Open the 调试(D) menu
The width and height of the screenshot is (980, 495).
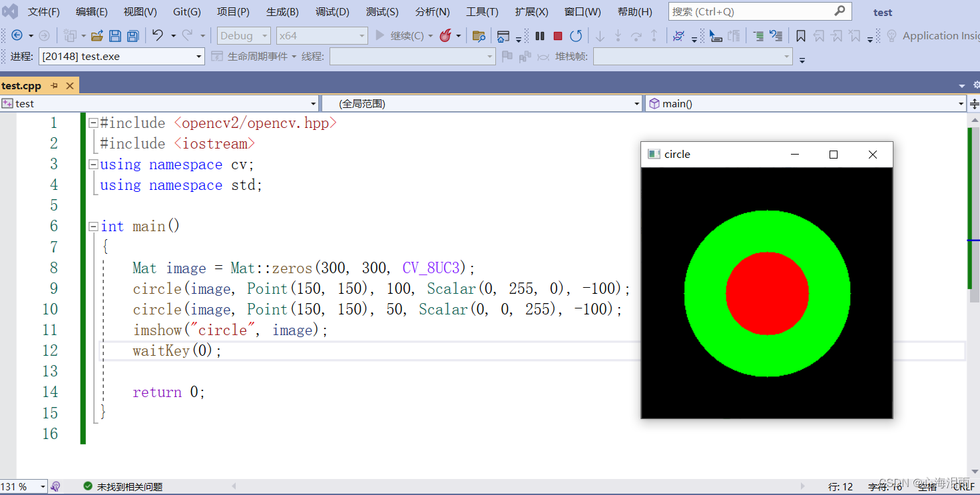(x=332, y=12)
